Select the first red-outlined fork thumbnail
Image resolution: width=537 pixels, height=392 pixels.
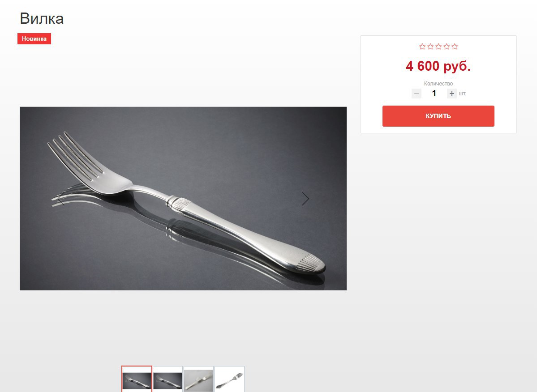pos(137,379)
